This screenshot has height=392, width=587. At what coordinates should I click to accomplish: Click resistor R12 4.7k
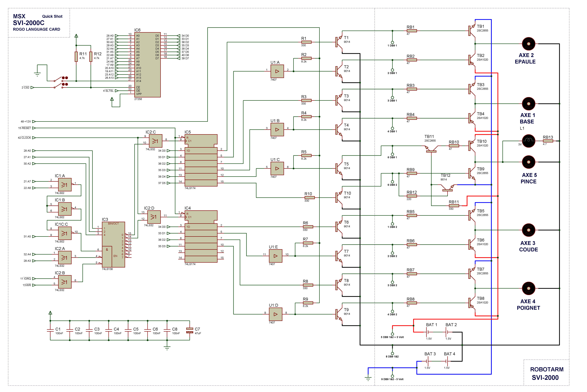click(91, 57)
